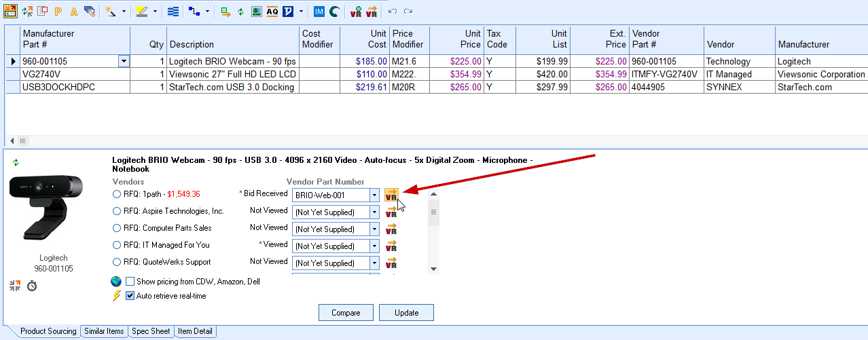Click the VR icon with green plus
Screen dimensions: 868x340
coord(355,12)
